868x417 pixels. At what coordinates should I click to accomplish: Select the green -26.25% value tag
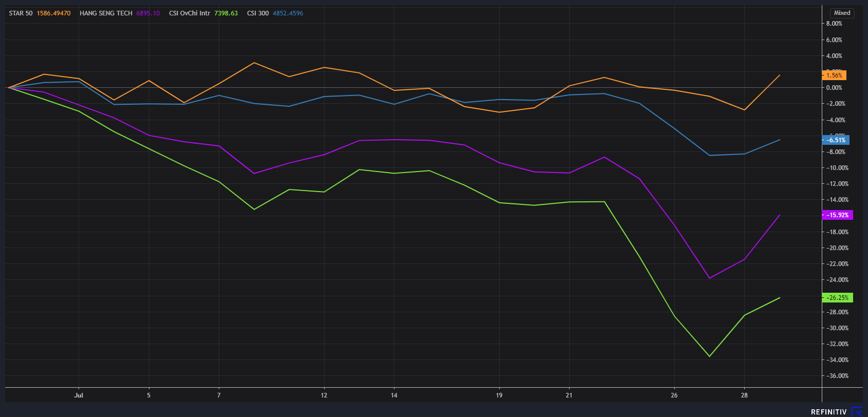(837, 298)
